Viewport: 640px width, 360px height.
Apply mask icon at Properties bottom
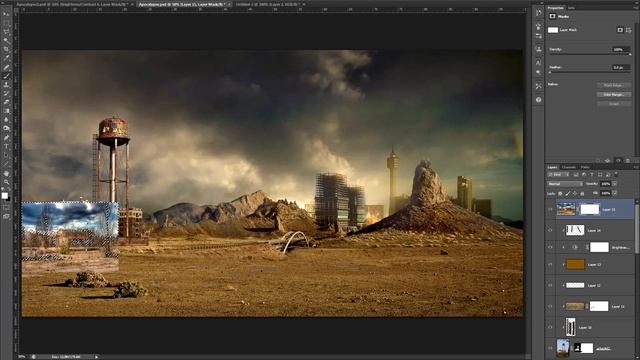tap(608, 160)
